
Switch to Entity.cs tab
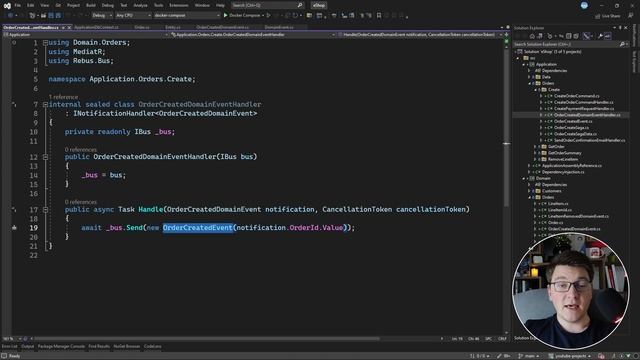pos(173,27)
